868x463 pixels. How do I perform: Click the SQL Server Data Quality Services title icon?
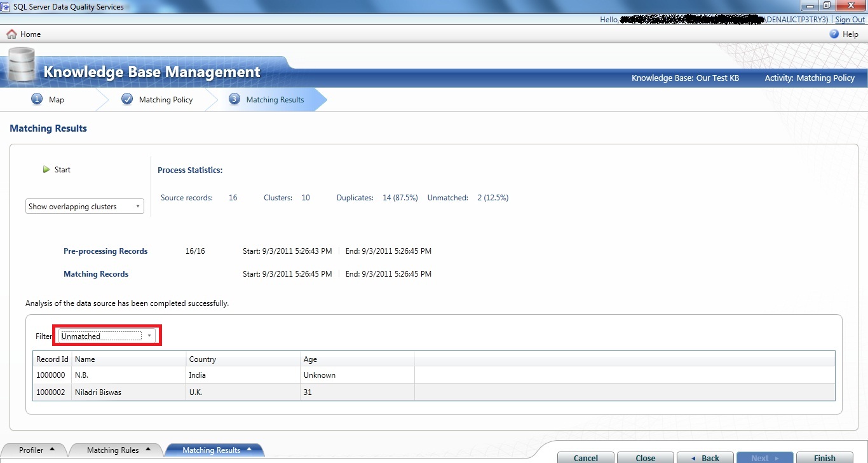tap(6, 6)
